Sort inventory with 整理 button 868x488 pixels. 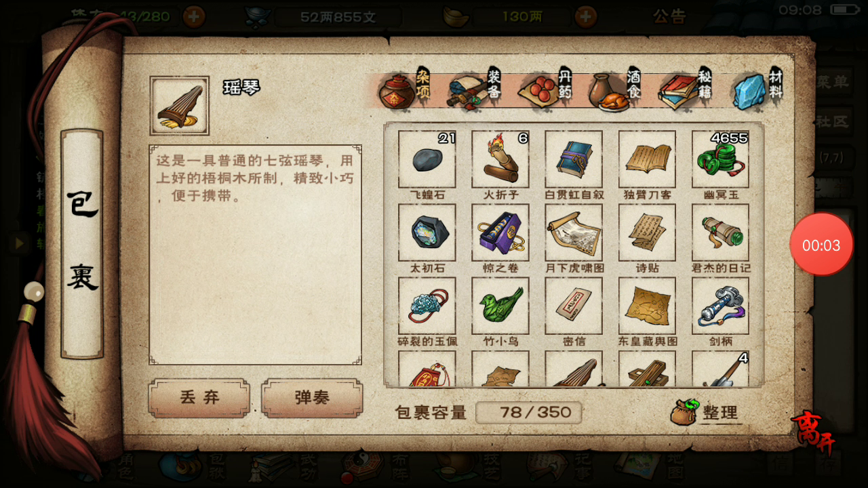[x=705, y=411]
